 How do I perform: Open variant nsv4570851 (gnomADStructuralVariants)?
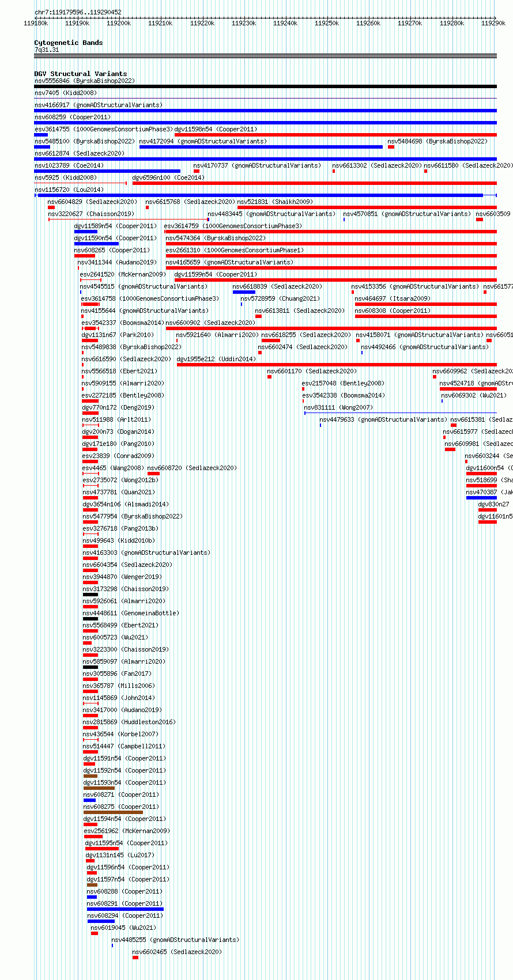(408, 214)
